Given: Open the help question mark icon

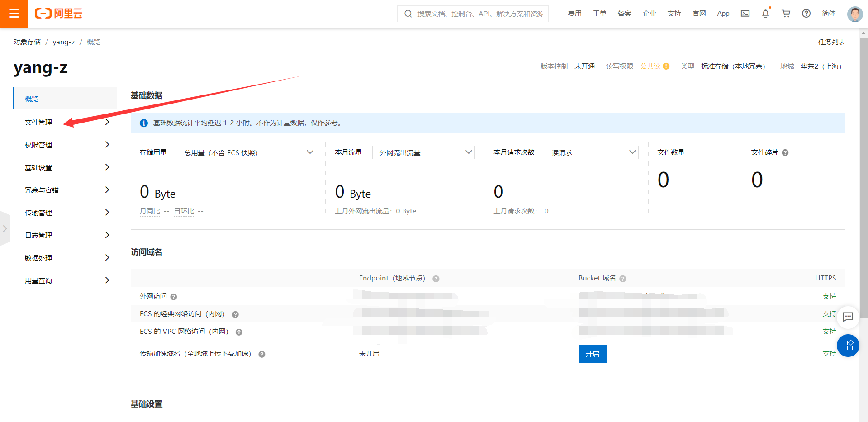Looking at the screenshot, I should [x=806, y=14].
